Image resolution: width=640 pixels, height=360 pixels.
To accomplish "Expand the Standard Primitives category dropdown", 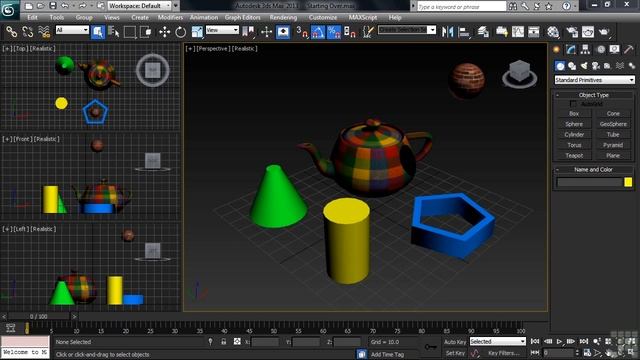I will [594, 80].
